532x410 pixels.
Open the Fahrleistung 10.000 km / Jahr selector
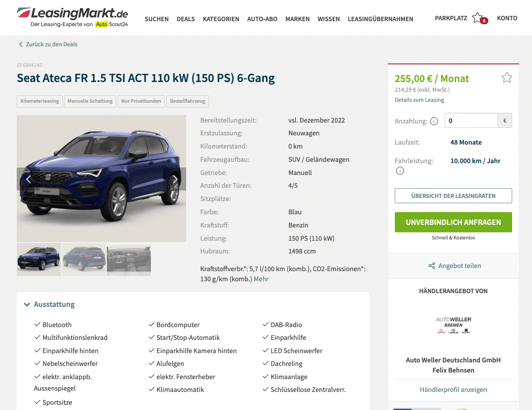tap(475, 161)
